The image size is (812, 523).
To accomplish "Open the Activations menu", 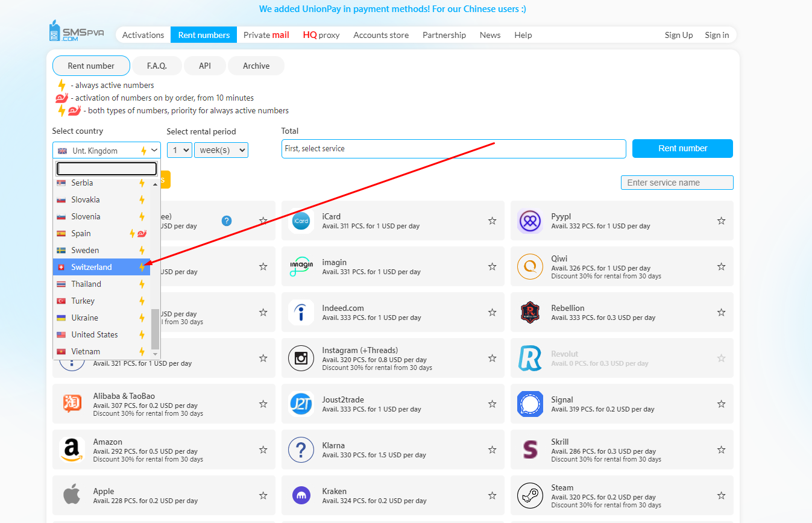I will [143, 35].
